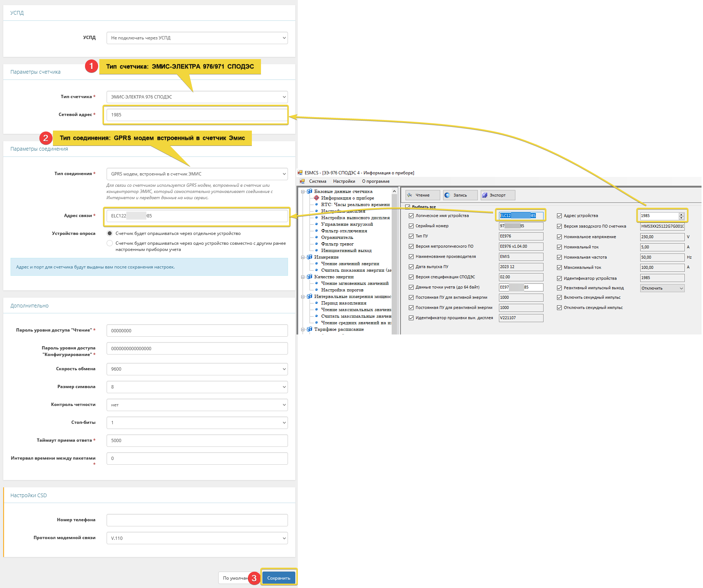The width and height of the screenshot is (703, 588).
Task: Click the Интервальные измерения group icon
Action: [x=310, y=296]
